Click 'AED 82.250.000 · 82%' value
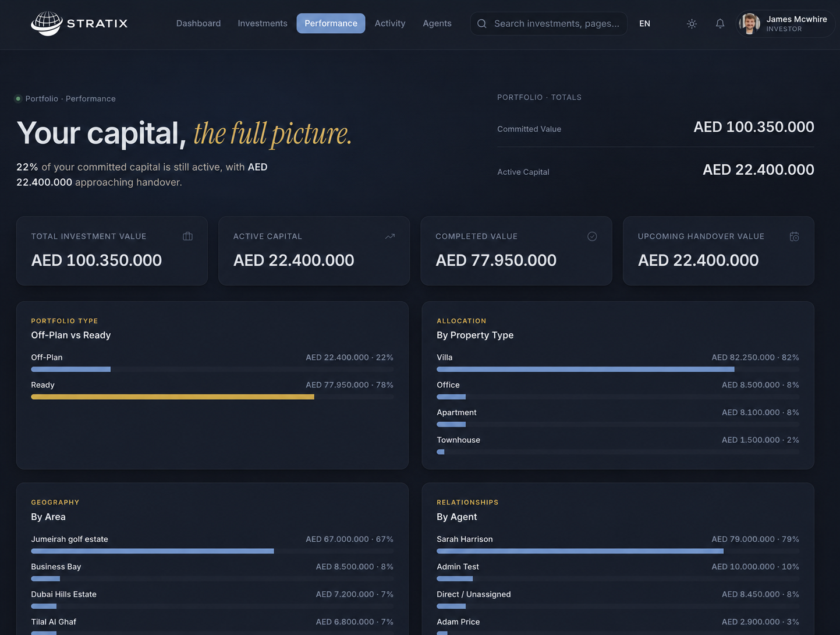 756,358
